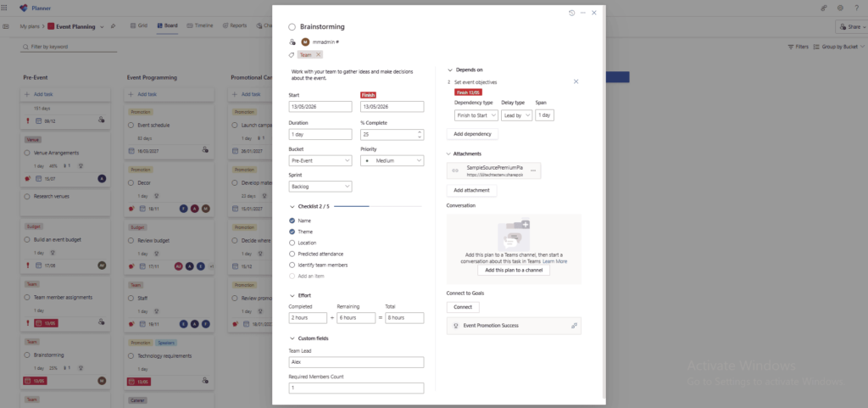This screenshot has height=408, width=868.
Task: Click the Add dependency button
Action: (x=473, y=134)
